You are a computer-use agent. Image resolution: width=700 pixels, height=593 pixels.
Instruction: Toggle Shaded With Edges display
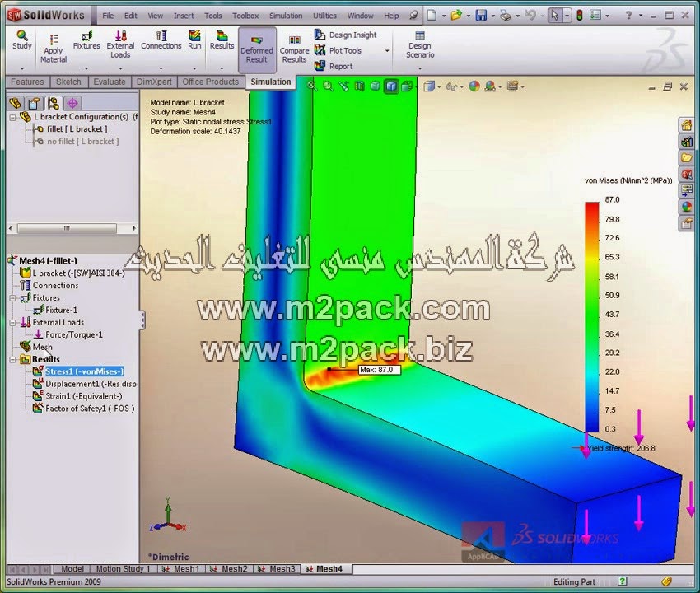(391, 86)
